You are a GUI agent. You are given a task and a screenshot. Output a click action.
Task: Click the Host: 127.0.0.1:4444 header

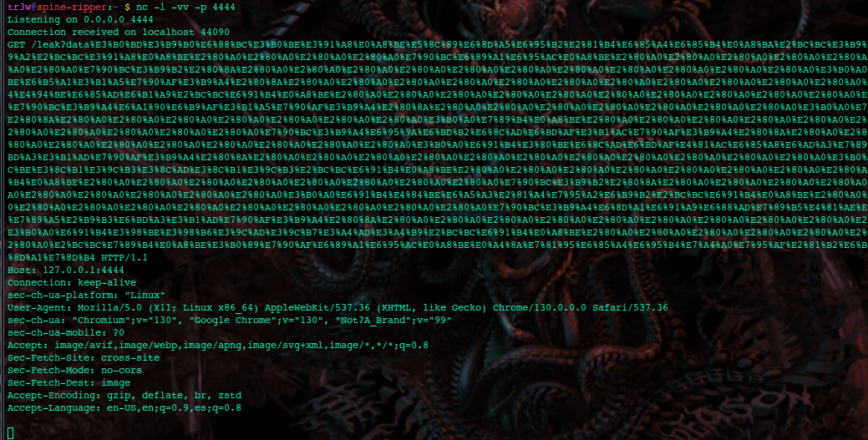(x=65, y=270)
